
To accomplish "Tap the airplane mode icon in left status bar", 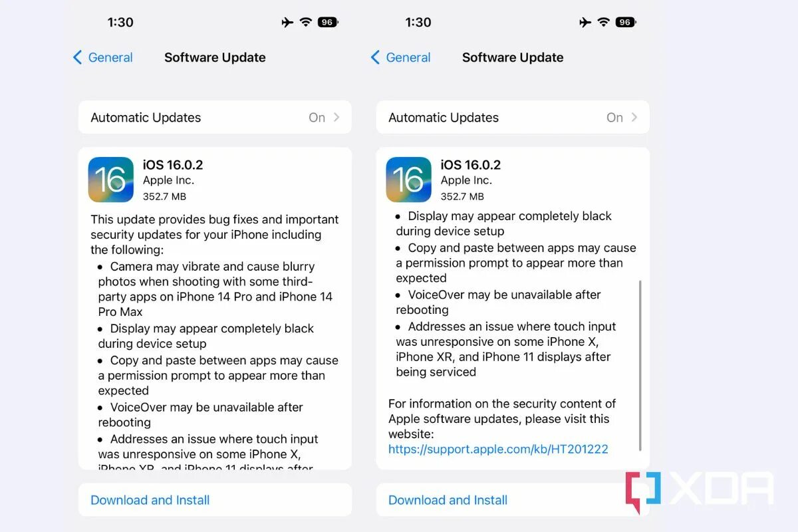I will pyautogui.click(x=287, y=22).
